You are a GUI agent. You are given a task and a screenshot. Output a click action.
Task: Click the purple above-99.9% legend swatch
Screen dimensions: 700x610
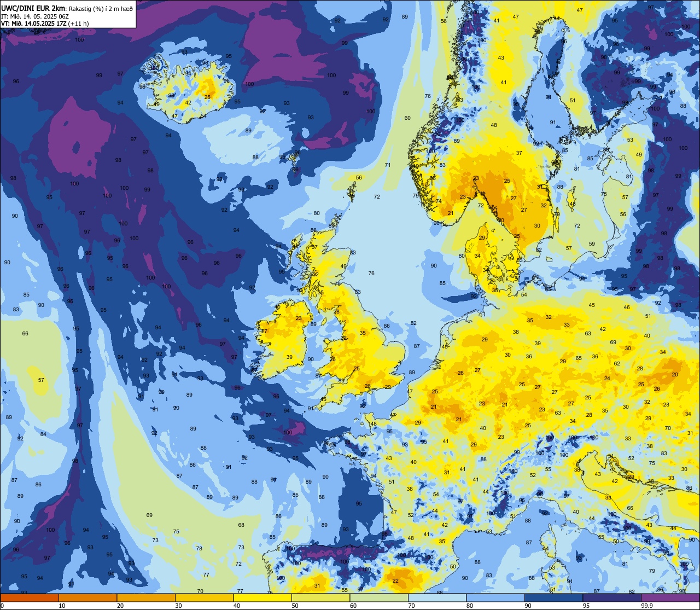[x=670, y=598]
